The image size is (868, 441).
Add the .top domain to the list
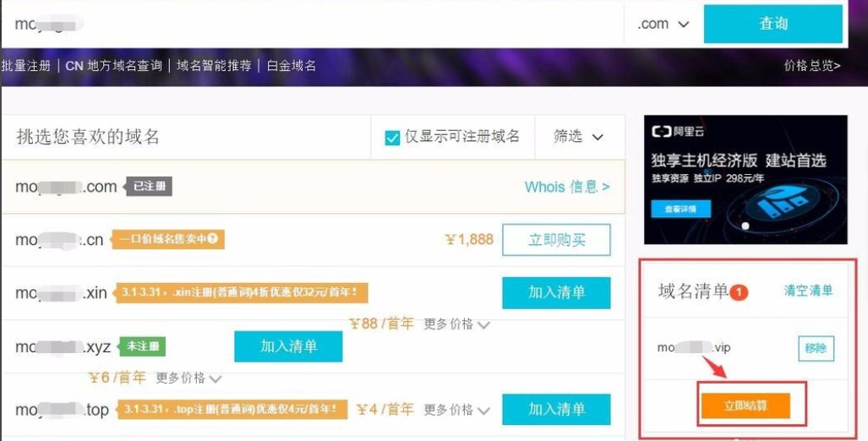[556, 409]
